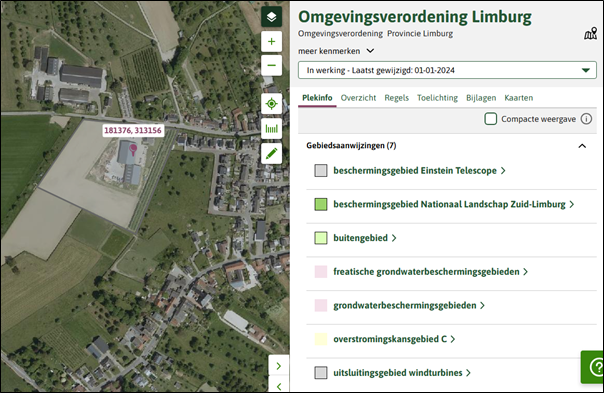Click pink swatch of grondwaterbeschermingsgebieden row
This screenshot has height=393, width=604.
click(x=321, y=306)
